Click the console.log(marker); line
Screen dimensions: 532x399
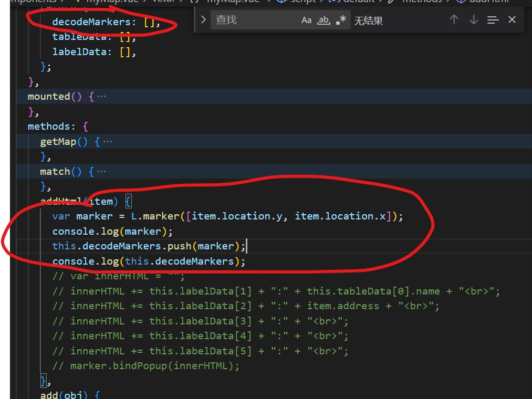click(112, 232)
